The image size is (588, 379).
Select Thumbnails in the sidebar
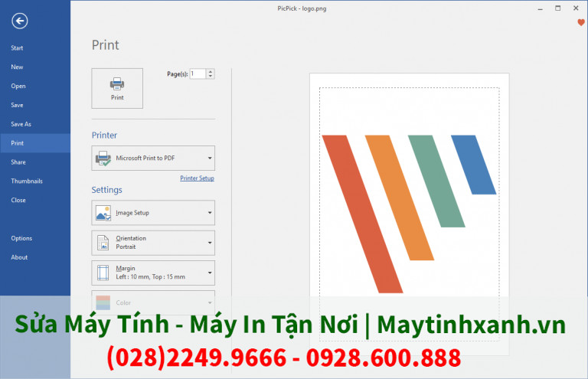35,181
